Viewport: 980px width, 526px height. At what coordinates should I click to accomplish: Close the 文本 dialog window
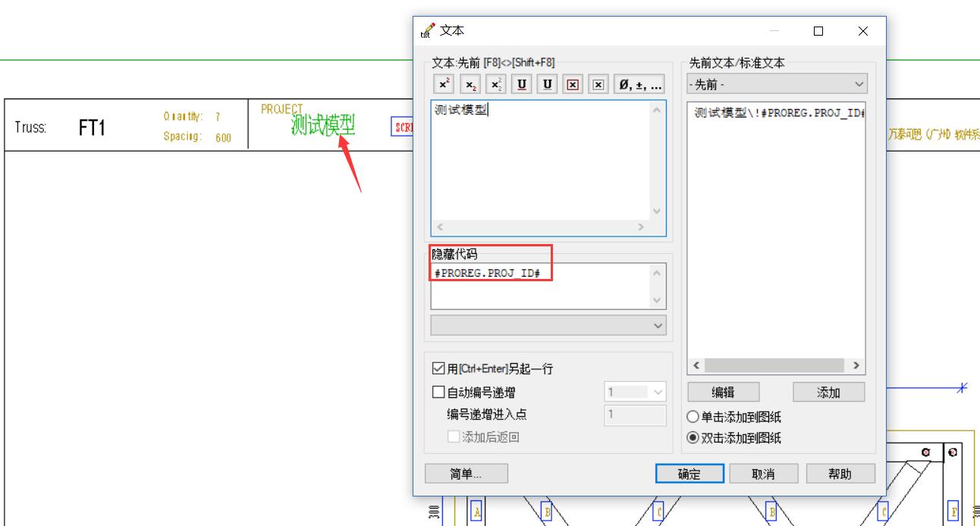tap(862, 31)
